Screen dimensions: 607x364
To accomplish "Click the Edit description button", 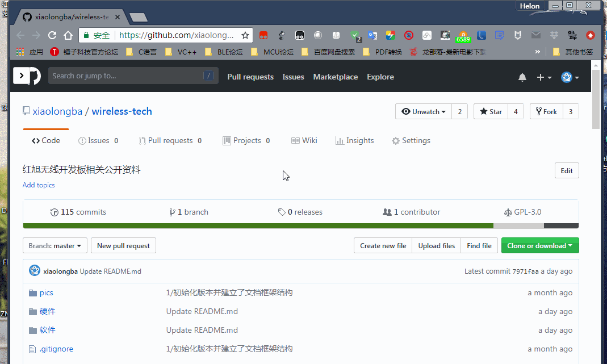I will [x=567, y=170].
